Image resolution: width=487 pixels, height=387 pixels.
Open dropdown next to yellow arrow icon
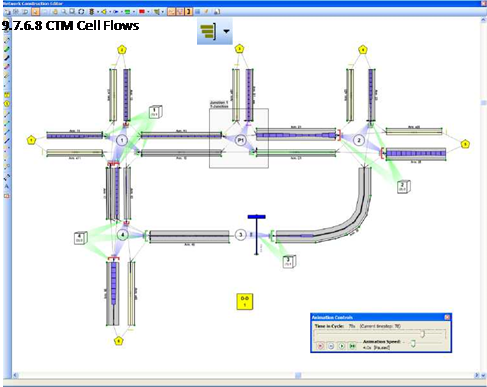pos(110,12)
